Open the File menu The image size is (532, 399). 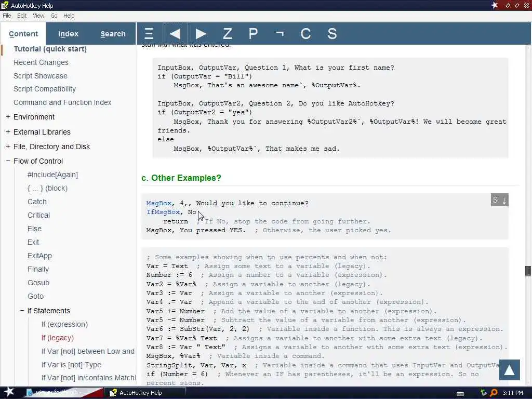[x=7, y=16]
